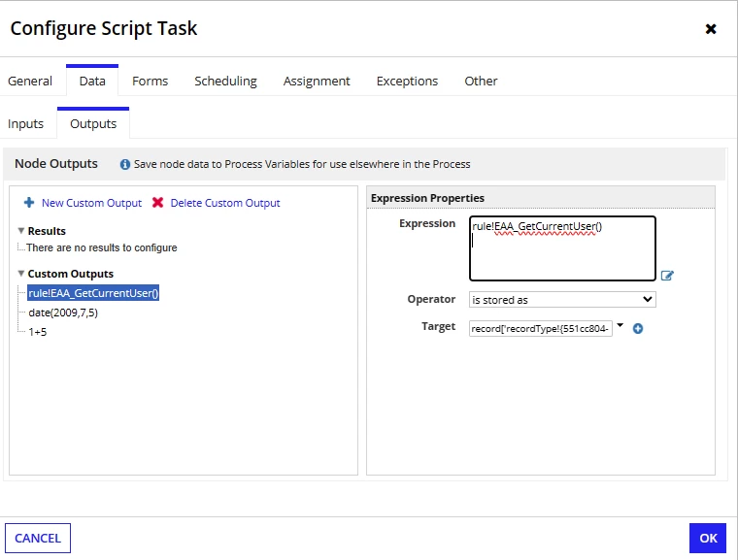Open the Operator dropdown 'is stored as'
The image size is (738, 560).
coord(562,300)
